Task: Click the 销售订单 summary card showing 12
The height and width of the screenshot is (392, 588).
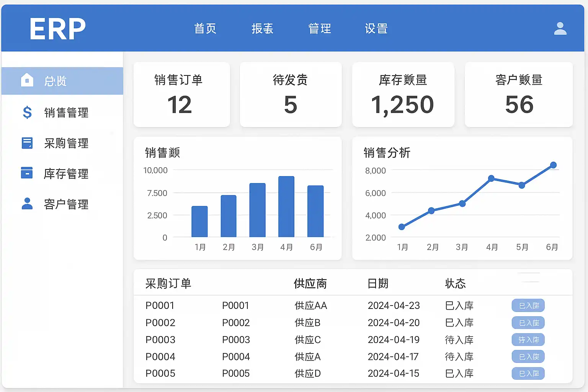Action: (181, 94)
